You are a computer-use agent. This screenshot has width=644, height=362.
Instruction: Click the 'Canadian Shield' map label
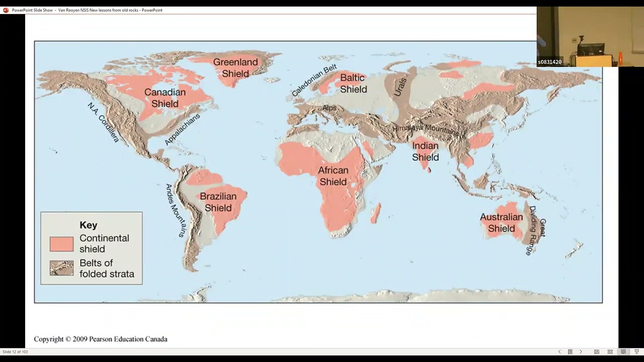click(165, 98)
